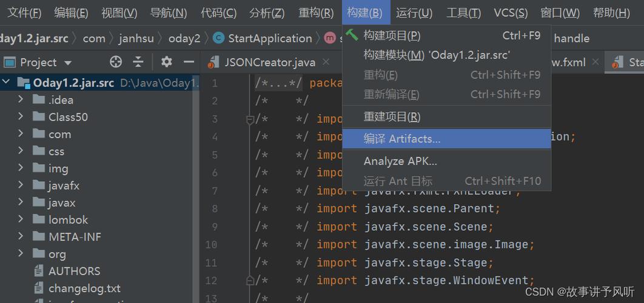The width and height of the screenshot is (644, 303).
Task: Open the 编辑(E) menu
Action: click(x=71, y=13)
